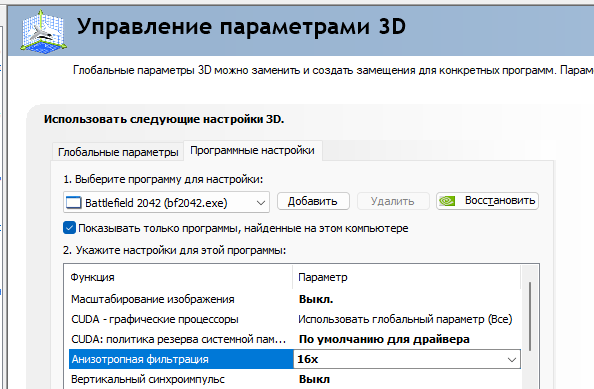
Task: Click the Восстановить button
Action: pyautogui.click(x=487, y=201)
